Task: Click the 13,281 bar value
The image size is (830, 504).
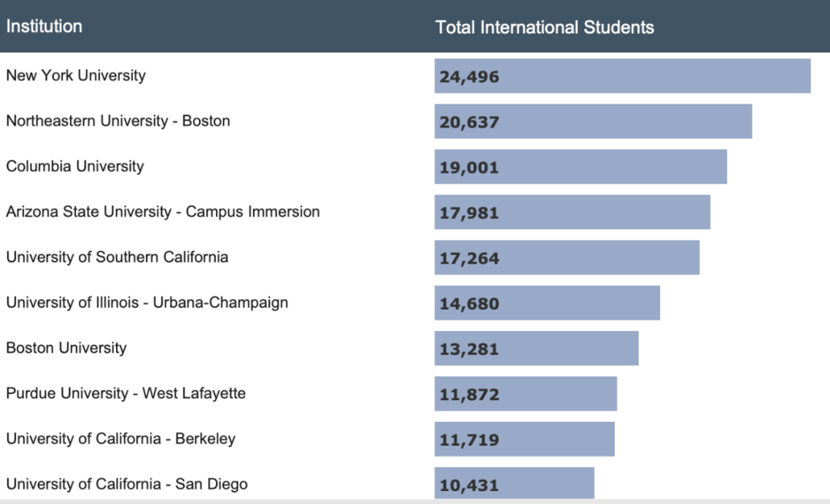Action: [x=469, y=350]
